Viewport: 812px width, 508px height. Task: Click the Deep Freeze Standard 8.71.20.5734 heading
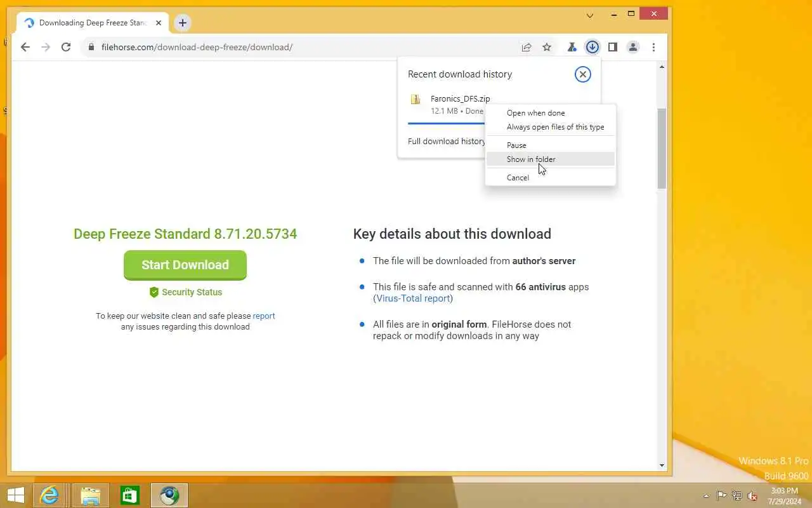185,234
